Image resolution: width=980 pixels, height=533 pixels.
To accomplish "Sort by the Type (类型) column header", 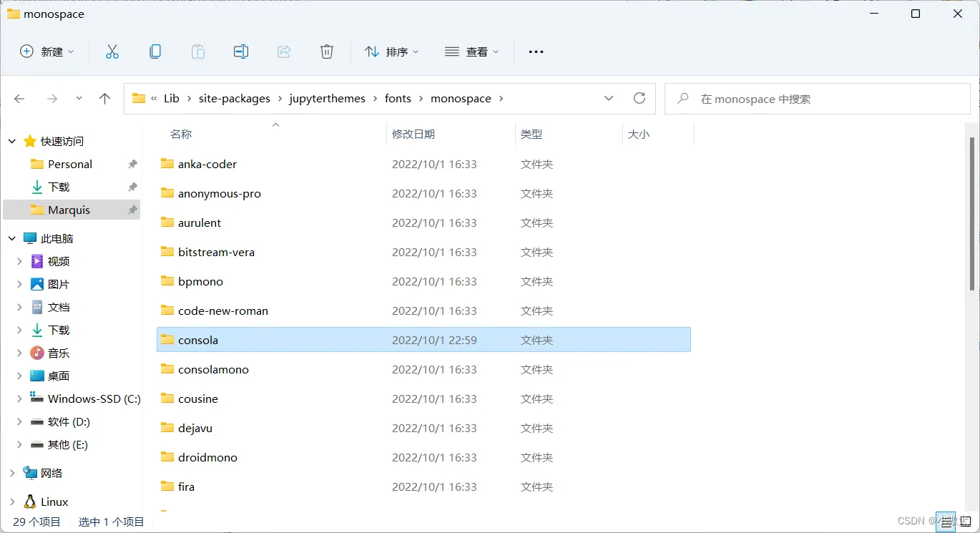I will (x=531, y=134).
